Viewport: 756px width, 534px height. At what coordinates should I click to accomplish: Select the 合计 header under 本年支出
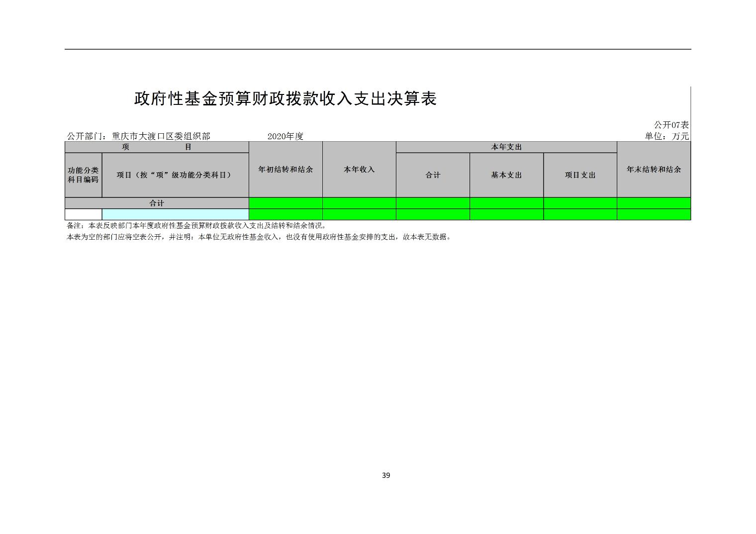click(x=432, y=175)
